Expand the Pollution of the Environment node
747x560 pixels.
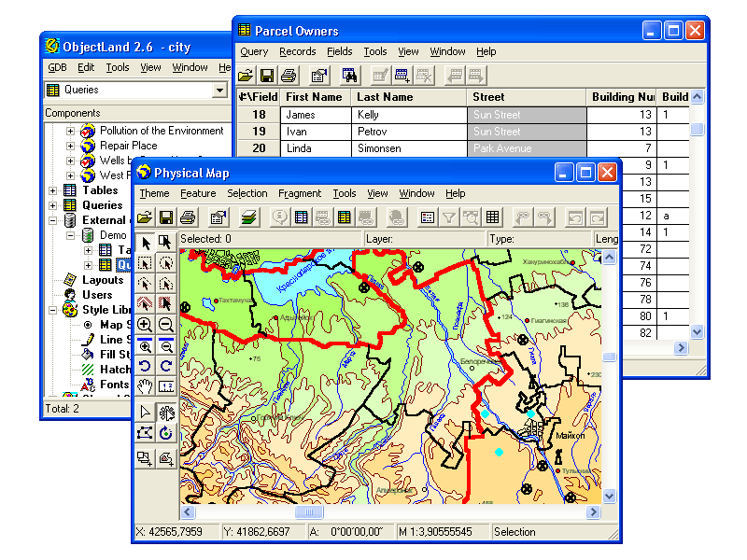coord(70,132)
